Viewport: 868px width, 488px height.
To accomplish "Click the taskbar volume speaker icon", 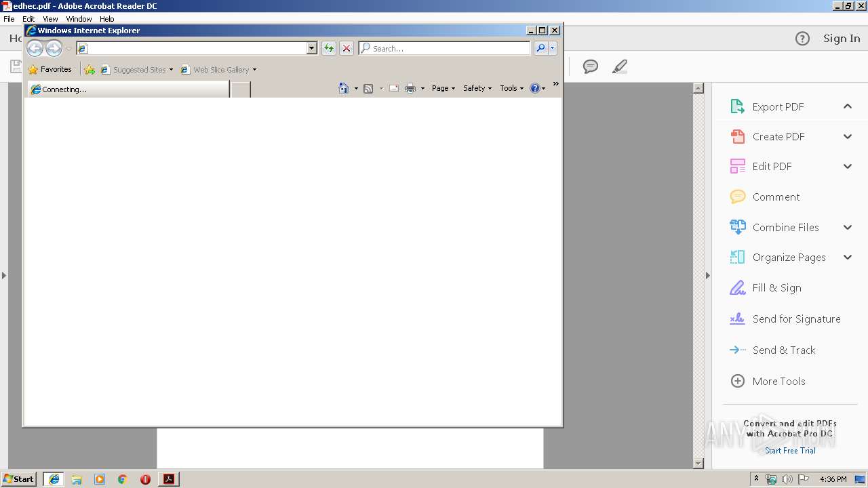I will pos(787,479).
